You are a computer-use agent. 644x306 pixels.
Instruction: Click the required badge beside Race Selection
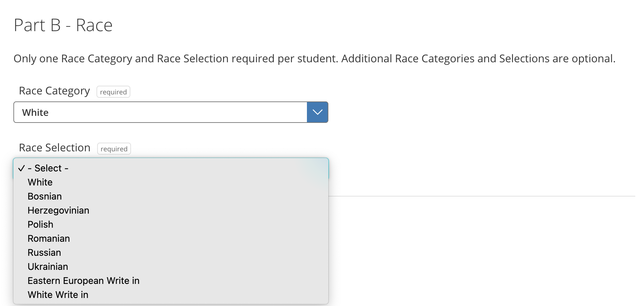coord(114,149)
